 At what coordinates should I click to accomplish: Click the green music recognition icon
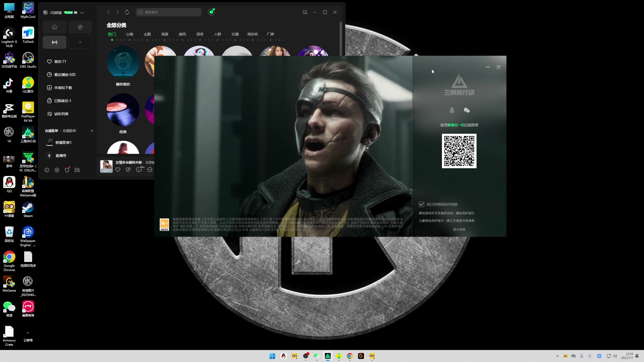[211, 12]
